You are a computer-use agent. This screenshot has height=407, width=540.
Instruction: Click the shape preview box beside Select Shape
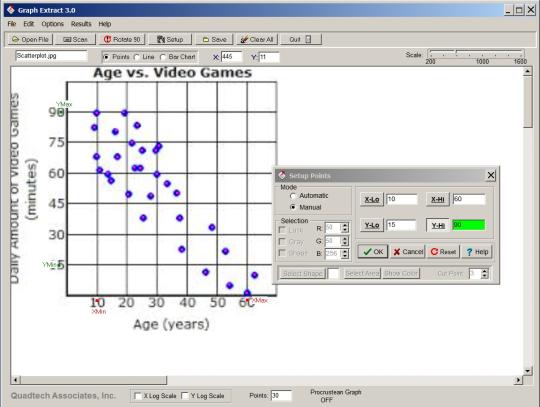pyautogui.click(x=333, y=273)
